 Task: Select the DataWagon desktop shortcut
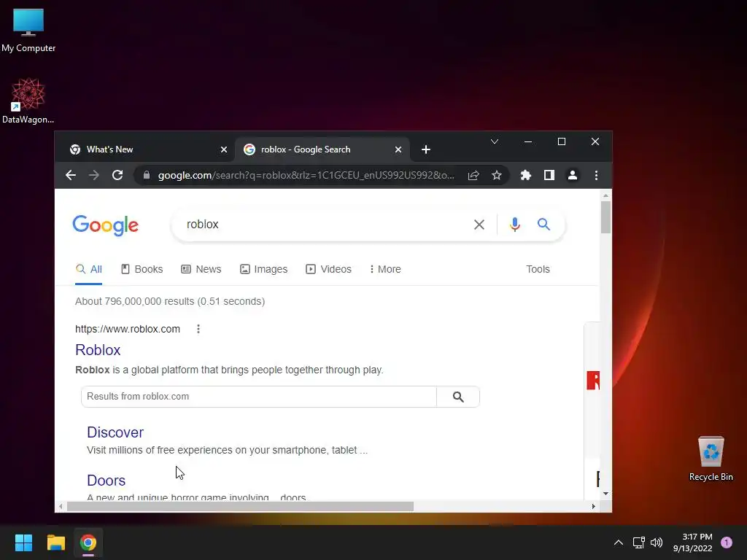pyautogui.click(x=28, y=101)
